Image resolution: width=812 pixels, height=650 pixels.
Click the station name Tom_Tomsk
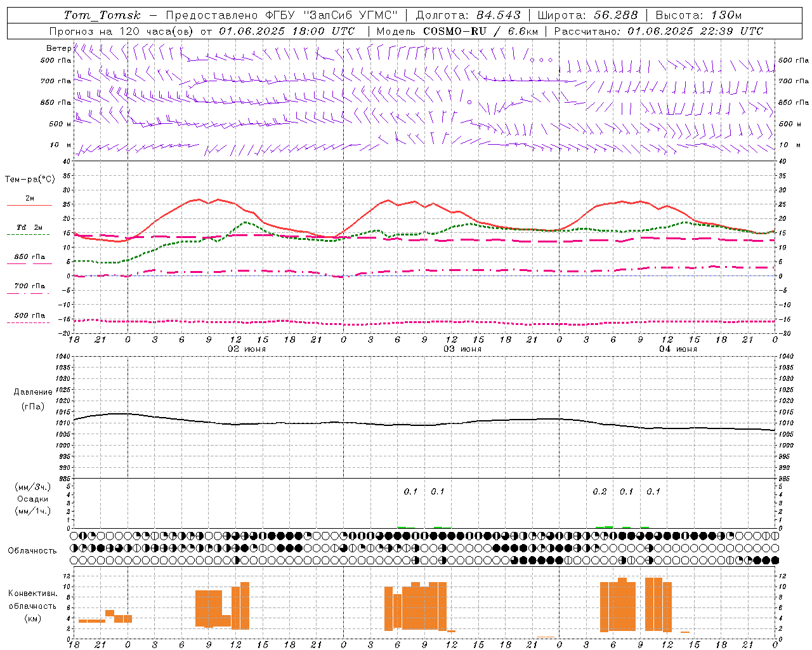coord(102,15)
